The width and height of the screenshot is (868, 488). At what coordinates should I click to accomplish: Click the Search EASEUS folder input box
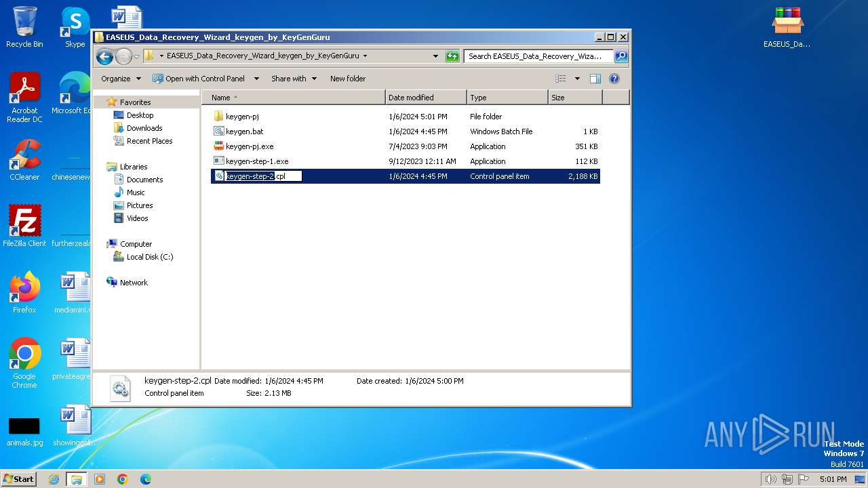coord(538,56)
